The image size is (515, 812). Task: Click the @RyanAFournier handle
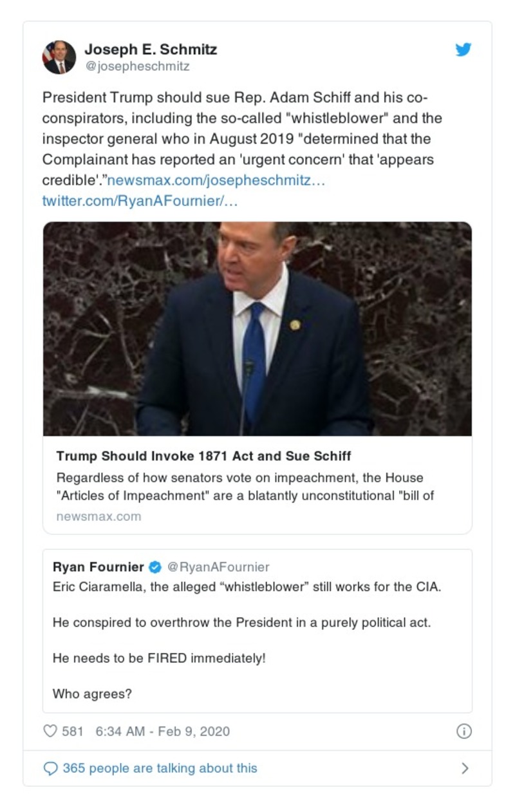(218, 567)
